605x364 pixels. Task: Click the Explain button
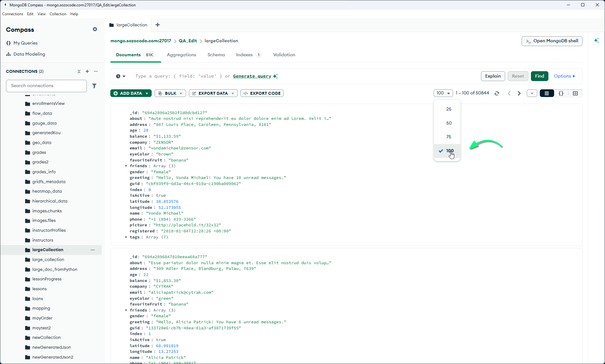[493, 76]
